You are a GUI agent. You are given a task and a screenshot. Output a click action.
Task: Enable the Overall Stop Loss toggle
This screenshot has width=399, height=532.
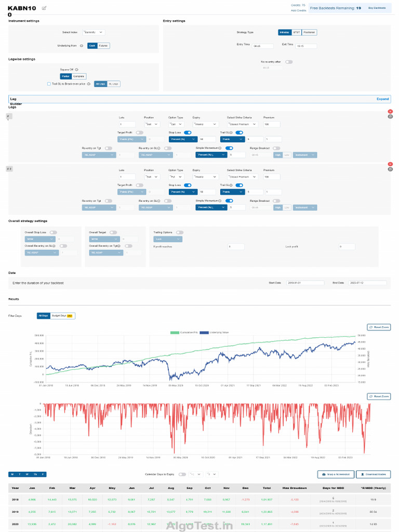coord(54,232)
